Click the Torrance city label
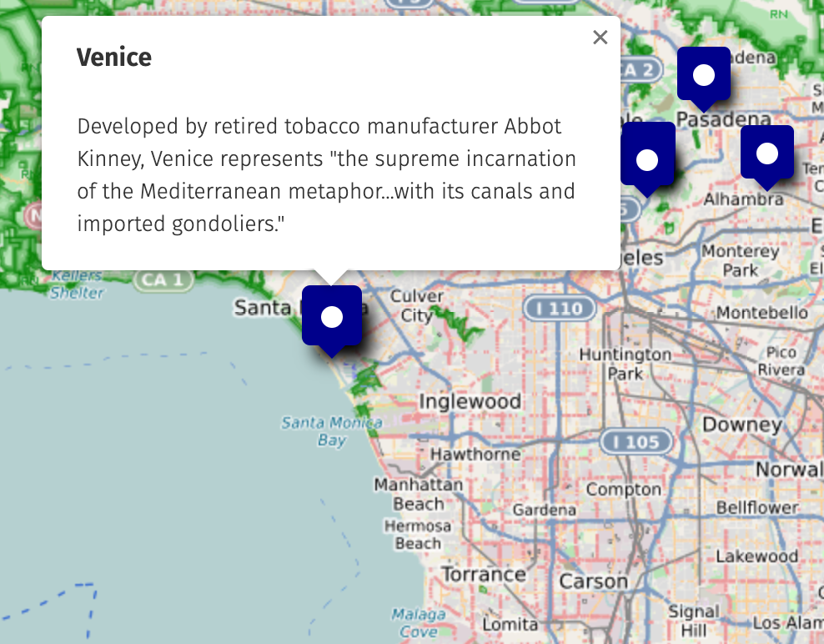 484,575
